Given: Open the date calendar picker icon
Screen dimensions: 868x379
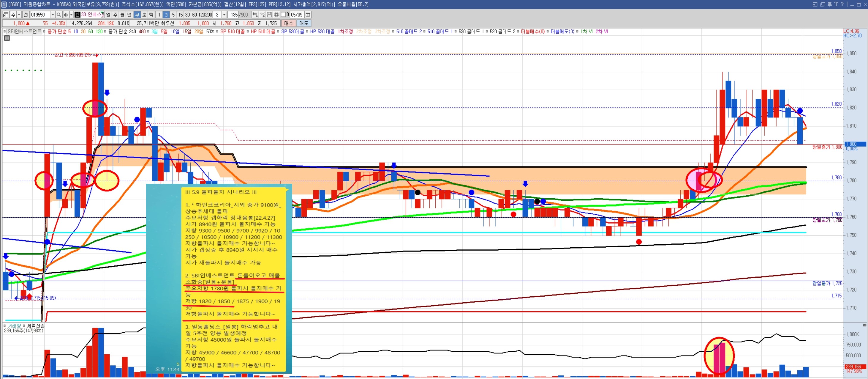Looking at the screenshot, I should 308,15.
